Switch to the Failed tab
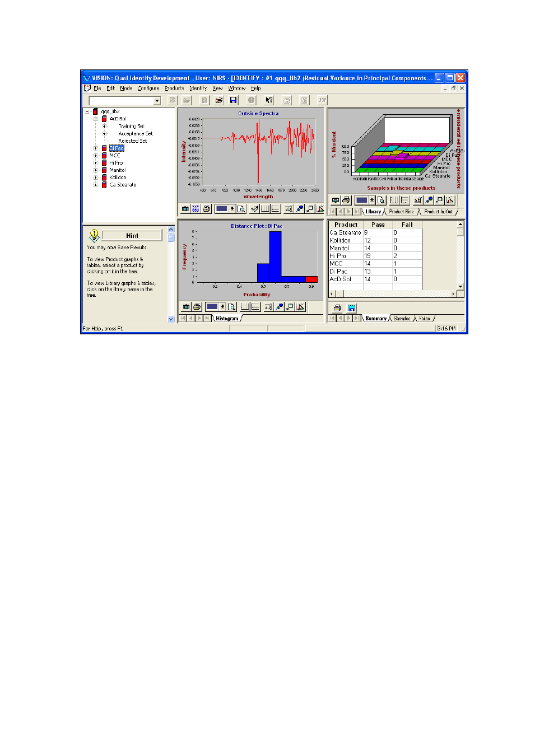 coord(425,319)
